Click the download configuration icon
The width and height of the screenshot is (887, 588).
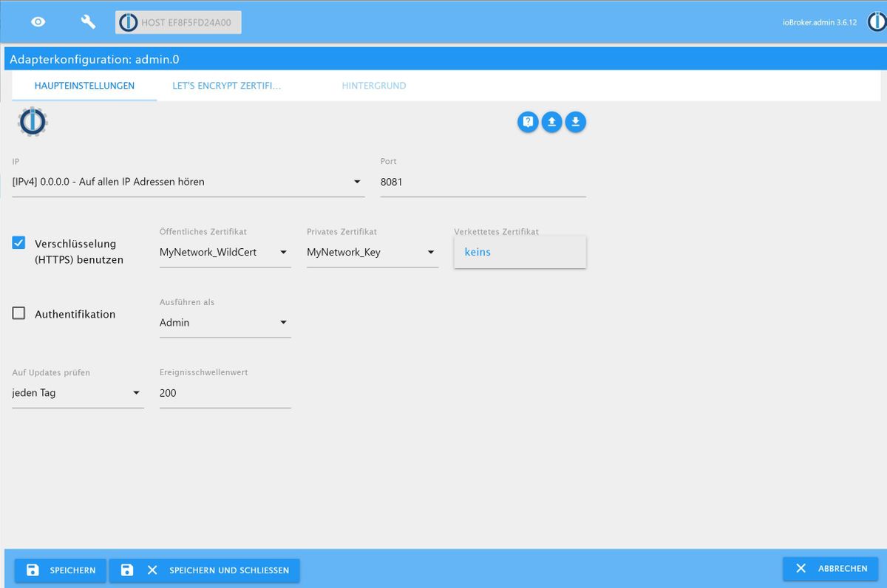(576, 122)
